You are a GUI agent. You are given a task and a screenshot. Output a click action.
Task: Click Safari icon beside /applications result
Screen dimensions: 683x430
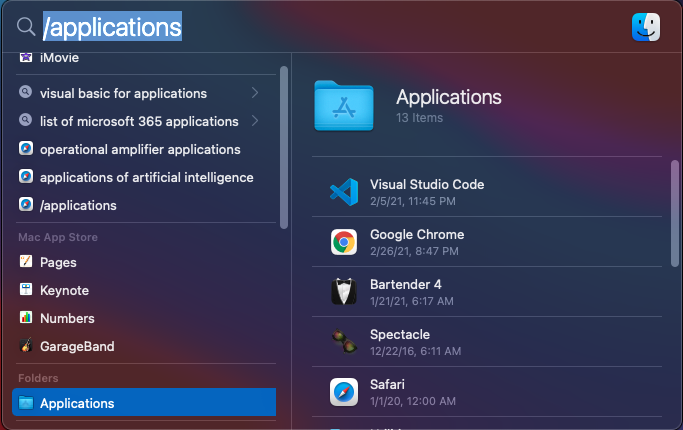point(26,204)
